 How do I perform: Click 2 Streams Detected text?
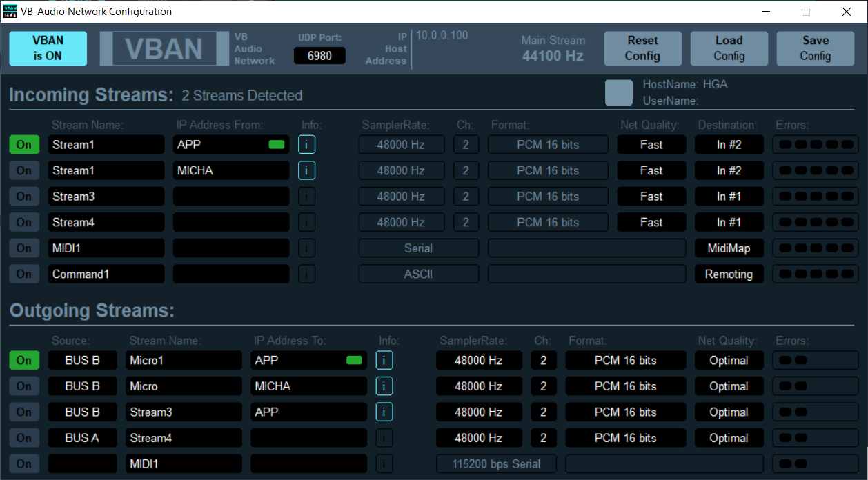[x=242, y=96]
